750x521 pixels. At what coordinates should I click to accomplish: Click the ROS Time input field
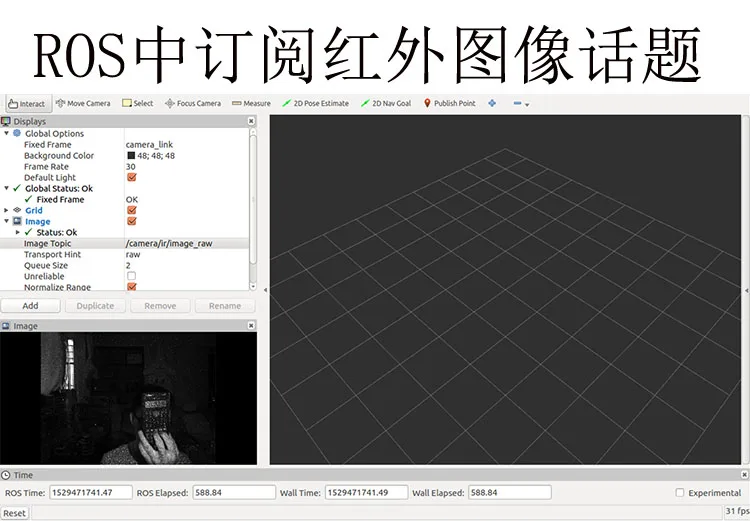coord(91,492)
